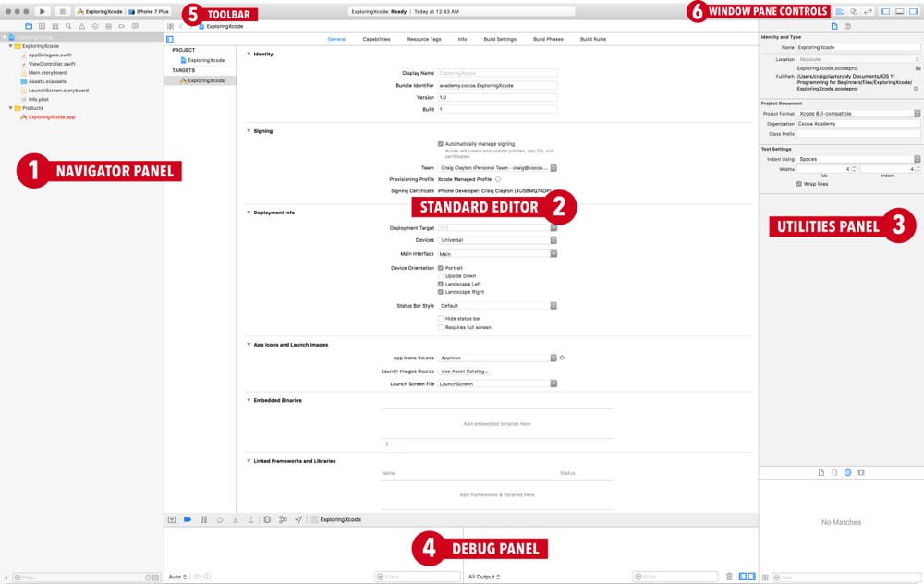Viewport: 924px width, 584px height.
Task: Open the Status Bar Style dropdown
Action: [x=497, y=306]
